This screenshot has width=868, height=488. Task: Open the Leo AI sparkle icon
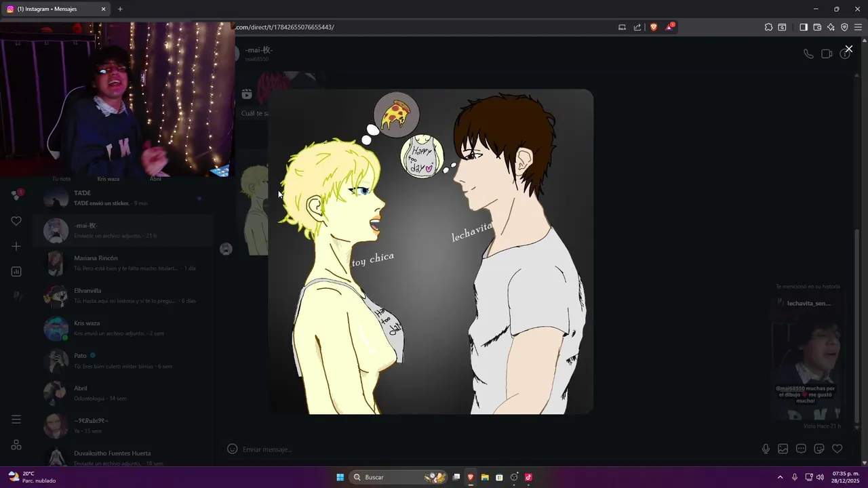tap(831, 27)
